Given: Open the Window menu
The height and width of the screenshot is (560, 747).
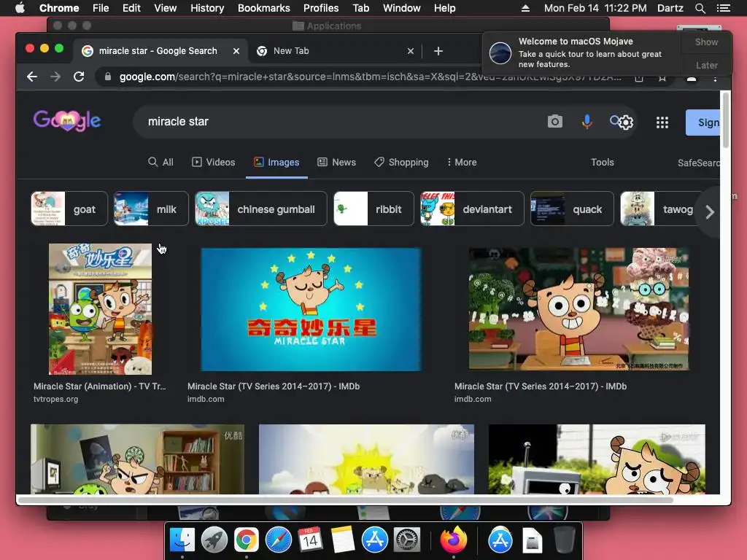Looking at the screenshot, I should [x=402, y=8].
